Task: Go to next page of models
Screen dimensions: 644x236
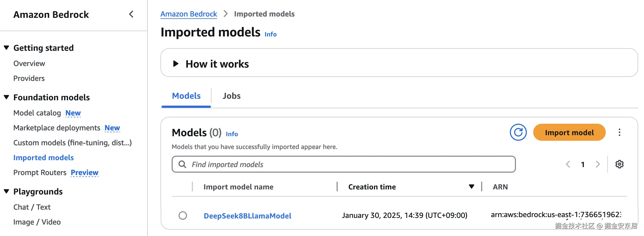Action: pyautogui.click(x=598, y=164)
